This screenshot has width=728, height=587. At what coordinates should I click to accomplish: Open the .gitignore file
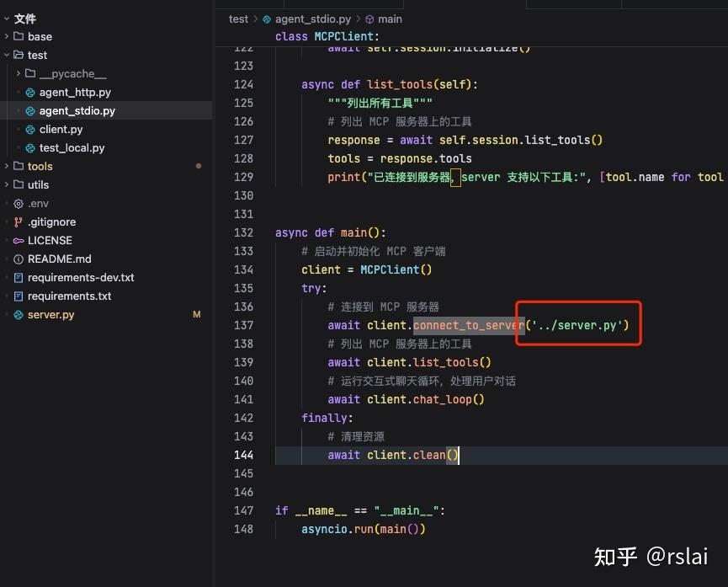(51, 222)
